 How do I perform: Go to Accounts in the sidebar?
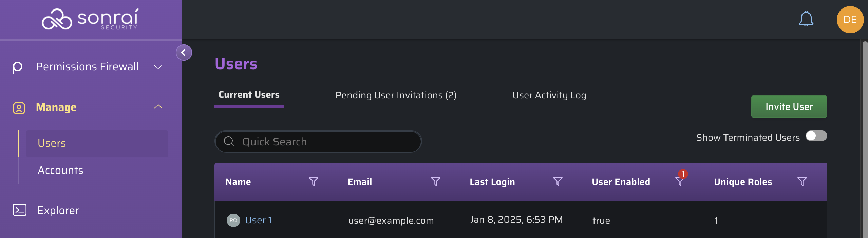[60, 171]
